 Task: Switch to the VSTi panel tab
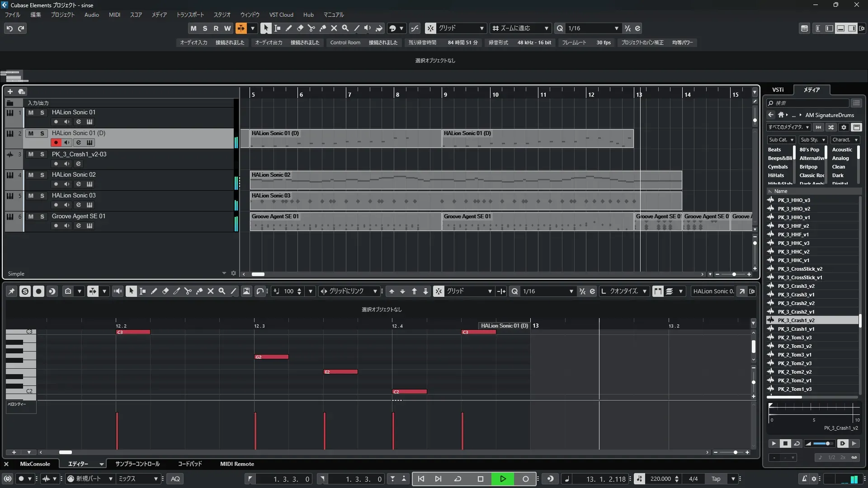coord(778,90)
